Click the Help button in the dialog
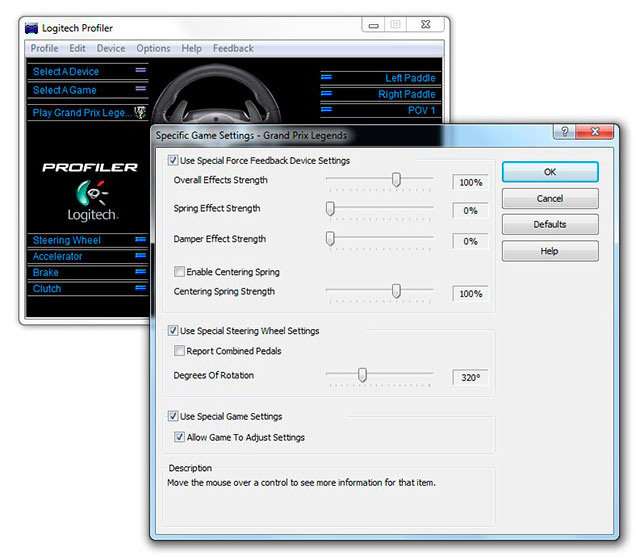This screenshot has width=640, height=560. coord(550,251)
